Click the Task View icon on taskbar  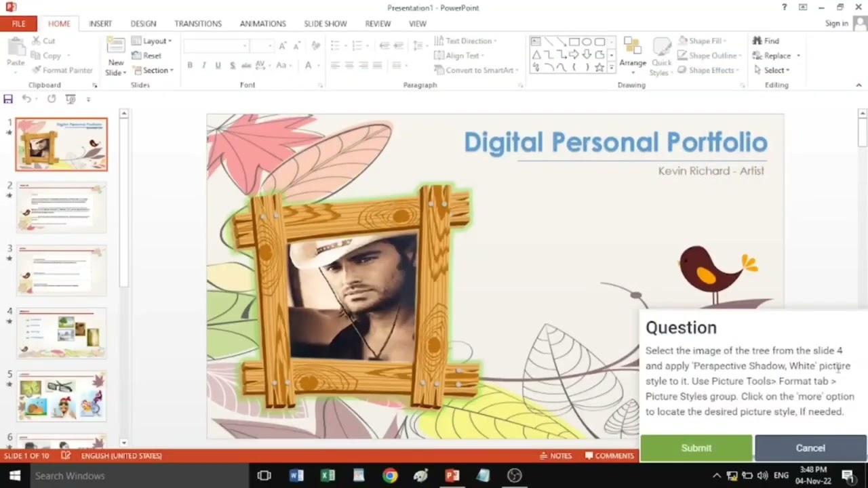click(264, 476)
